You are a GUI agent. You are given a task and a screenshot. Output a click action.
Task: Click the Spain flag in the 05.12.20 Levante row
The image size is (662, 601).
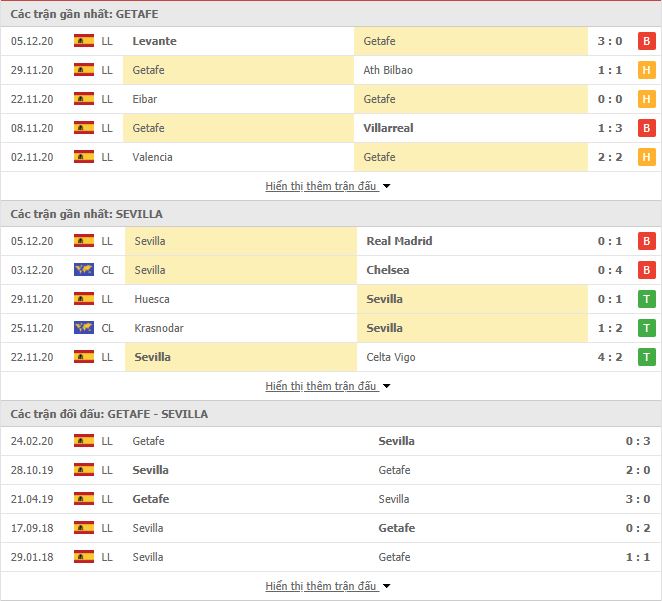point(84,41)
